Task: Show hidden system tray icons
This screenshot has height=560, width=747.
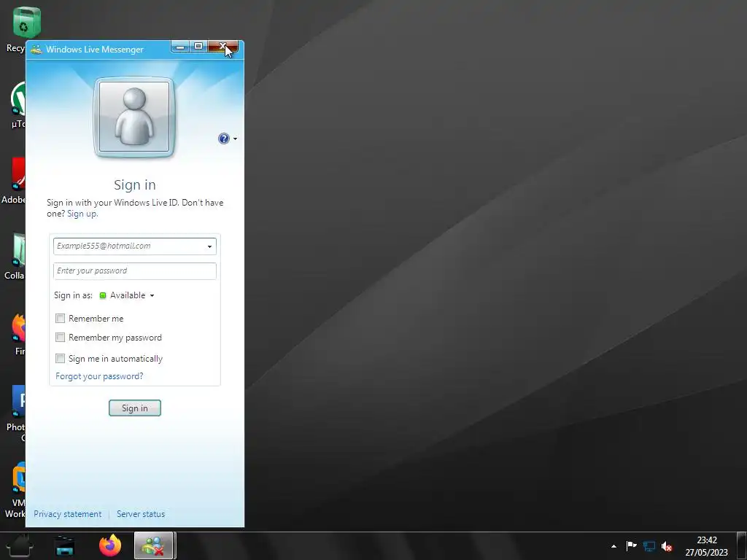Action: [x=614, y=546]
